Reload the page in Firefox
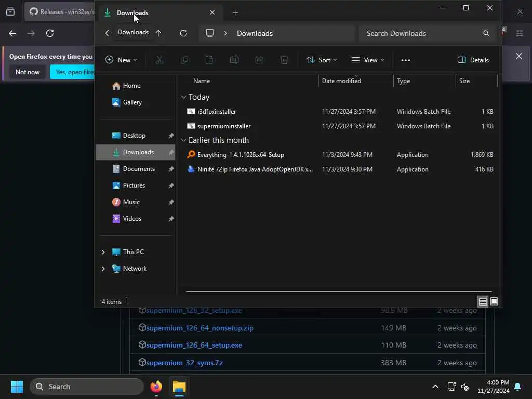The width and height of the screenshot is (532, 399). 50,33
